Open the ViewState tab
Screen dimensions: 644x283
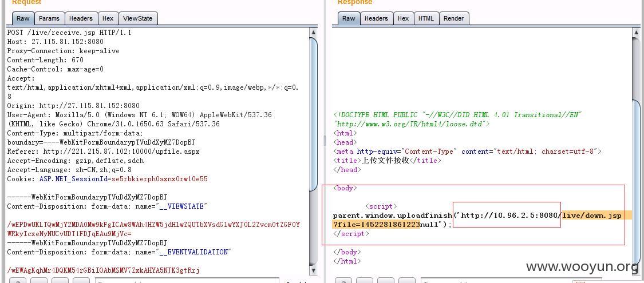pyautogui.click(x=137, y=18)
